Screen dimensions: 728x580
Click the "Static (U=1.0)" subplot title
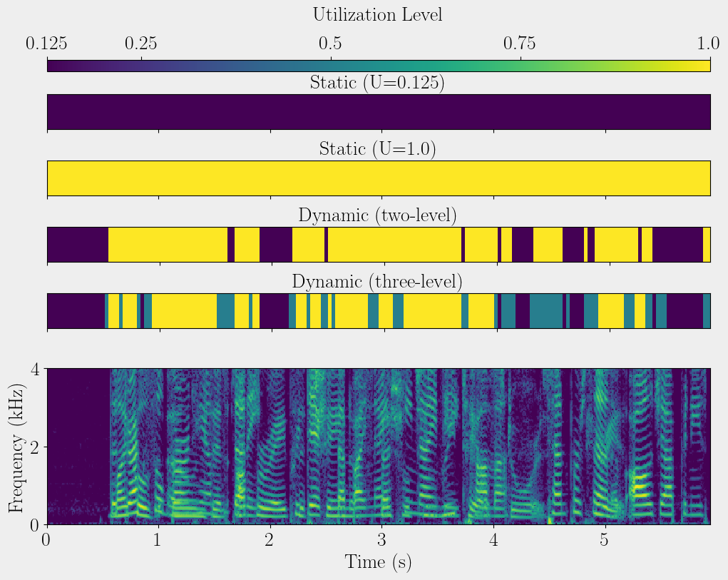coord(377,149)
